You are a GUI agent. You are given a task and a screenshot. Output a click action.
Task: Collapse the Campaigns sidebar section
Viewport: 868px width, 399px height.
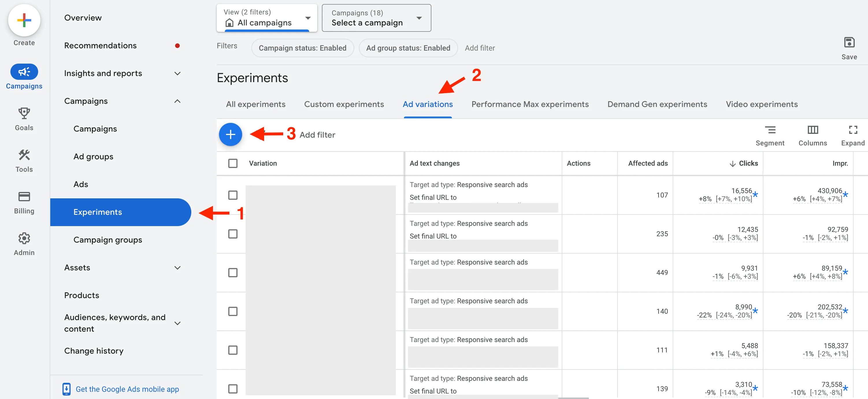[x=177, y=101]
